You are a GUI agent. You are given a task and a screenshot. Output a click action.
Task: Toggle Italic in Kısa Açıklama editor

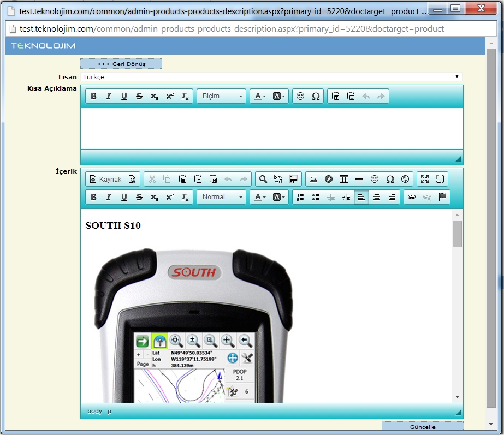(x=109, y=97)
